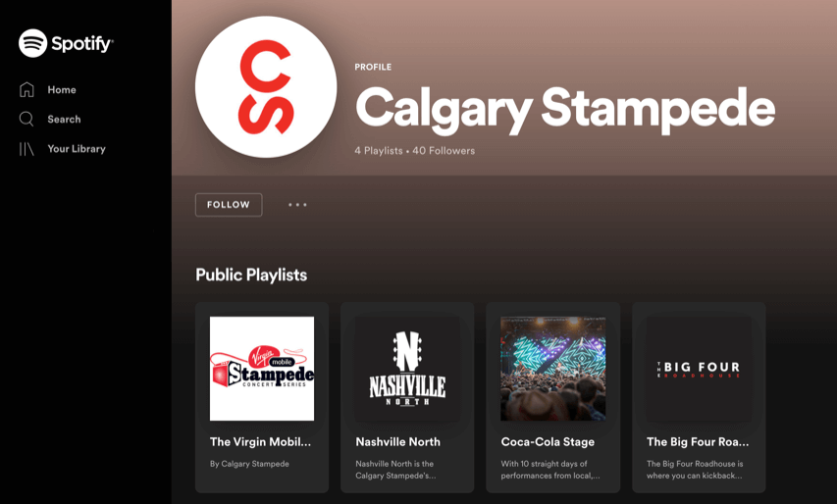Click the Nashville North playlist title
The height and width of the screenshot is (504, 837).
(398, 441)
